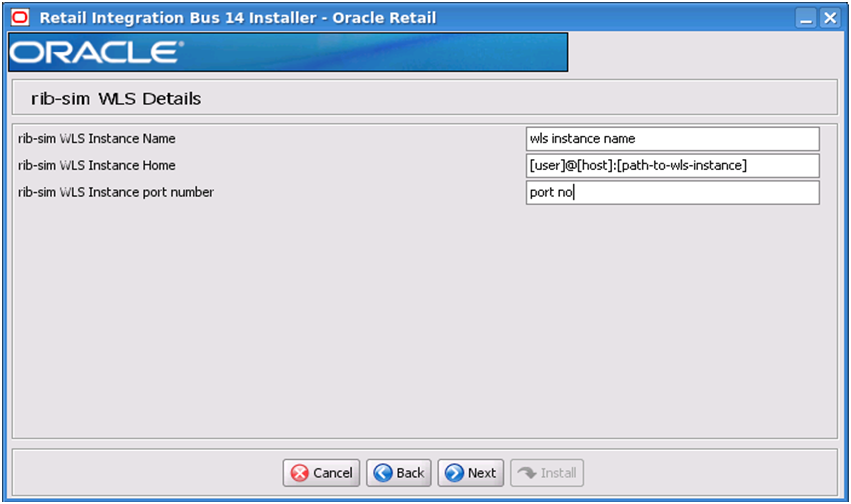This screenshot has width=851, height=504.
Task: Go back with the Back button
Action: coord(399,473)
